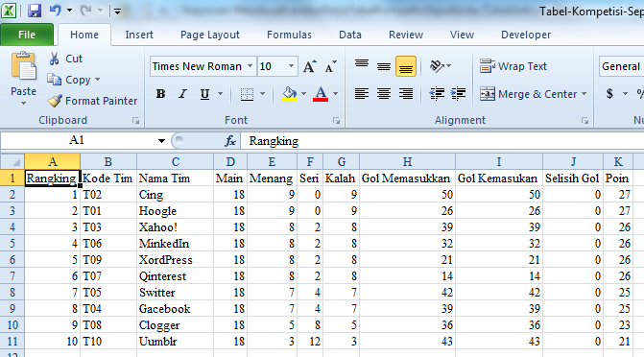Switch to the Formulas tab
Image resolution: width=644 pixels, height=357 pixels.
coord(289,35)
